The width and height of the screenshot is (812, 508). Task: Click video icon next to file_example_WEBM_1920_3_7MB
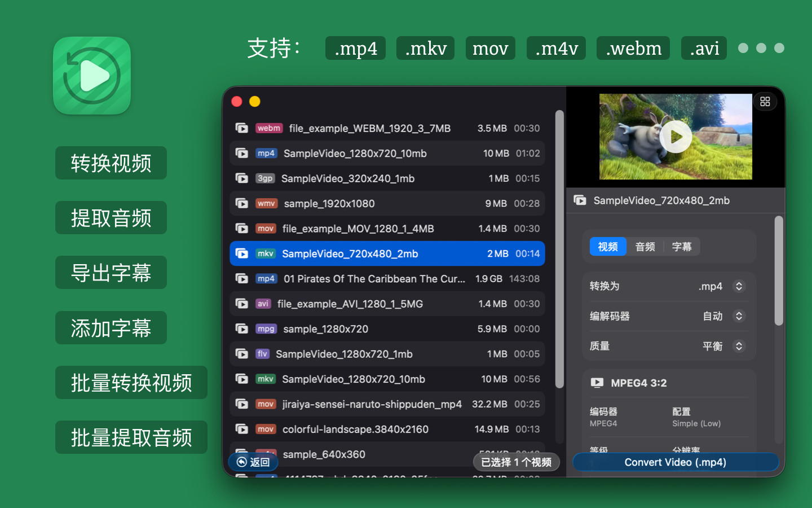[242, 128]
